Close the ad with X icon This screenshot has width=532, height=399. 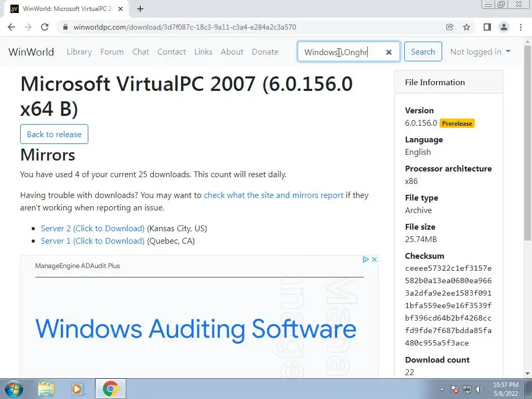(x=374, y=260)
